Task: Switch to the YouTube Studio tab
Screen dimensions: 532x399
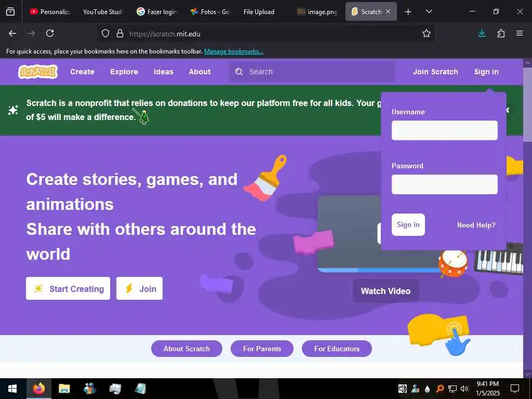Action: 102,11
